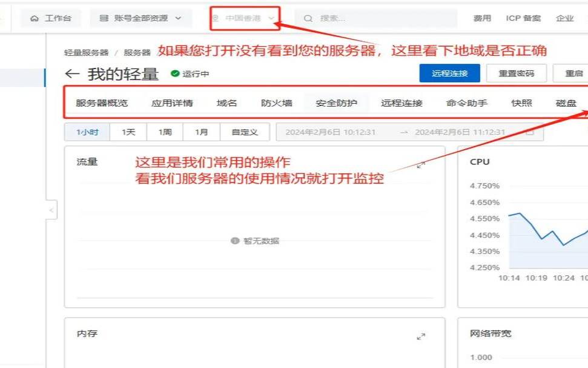
Task: Select the 自定义 time range
Action: [x=243, y=131]
